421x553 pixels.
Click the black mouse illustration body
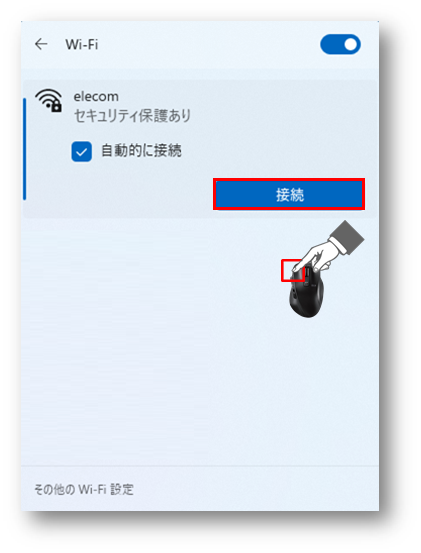click(x=306, y=294)
